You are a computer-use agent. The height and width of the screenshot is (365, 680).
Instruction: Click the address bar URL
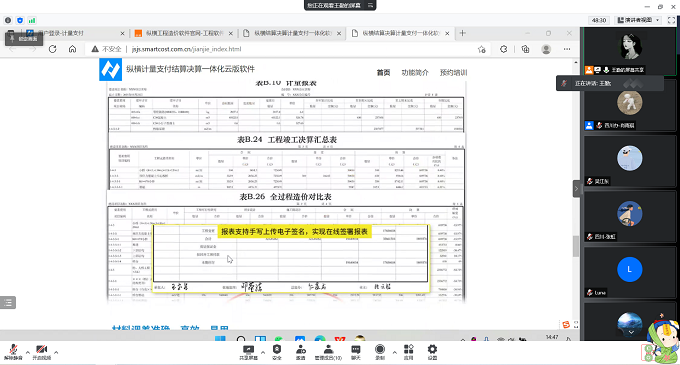pyautogui.click(x=186, y=49)
